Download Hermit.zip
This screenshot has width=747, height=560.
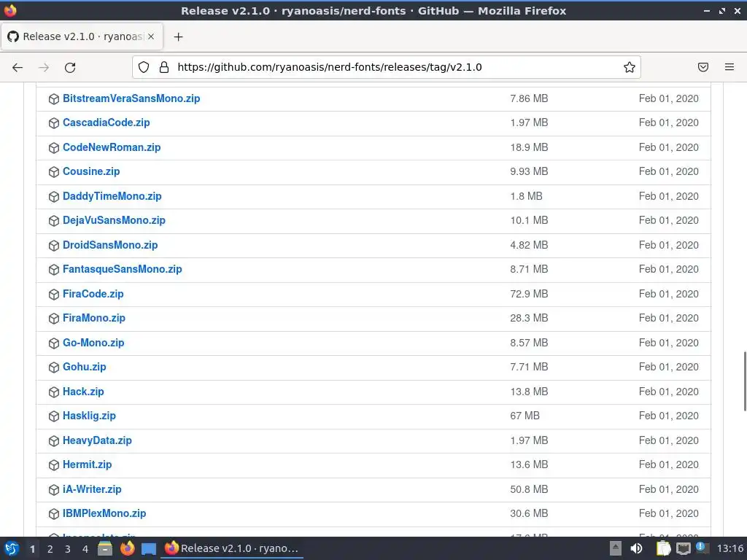click(88, 464)
